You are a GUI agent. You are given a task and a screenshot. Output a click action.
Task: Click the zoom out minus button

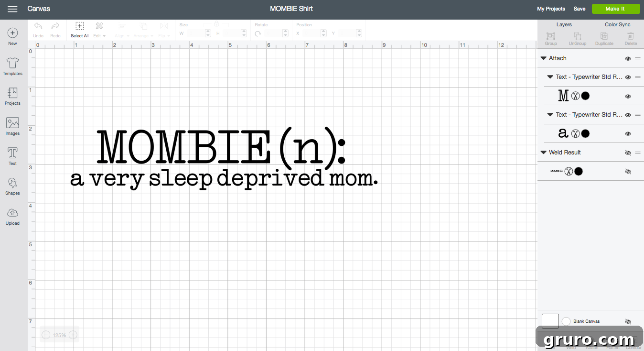(x=46, y=335)
